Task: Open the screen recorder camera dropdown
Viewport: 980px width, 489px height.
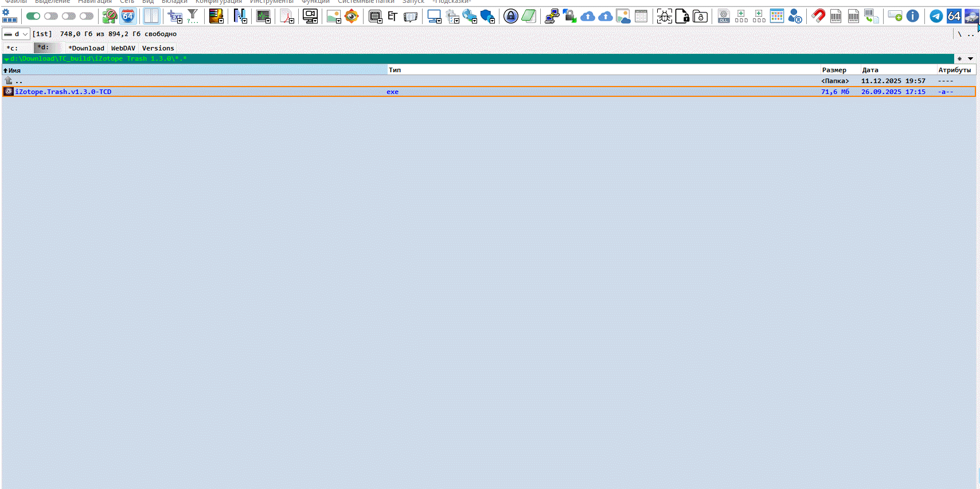Action: pos(310,17)
